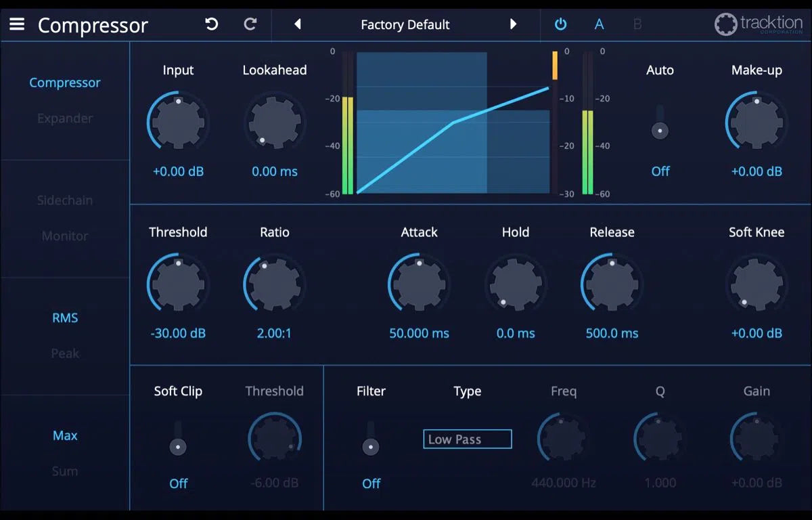The width and height of the screenshot is (812, 520).
Task: Go to the next preset
Action: (514, 24)
